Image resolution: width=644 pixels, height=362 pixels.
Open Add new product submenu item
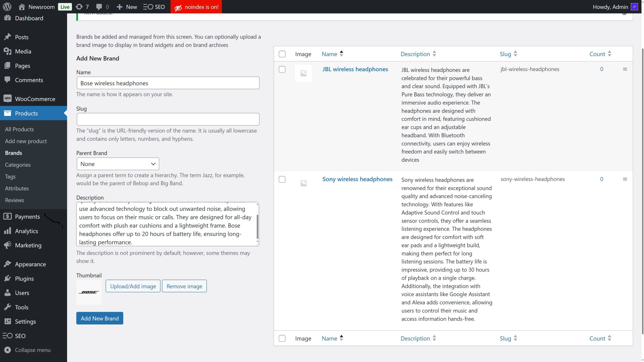pyautogui.click(x=26, y=141)
